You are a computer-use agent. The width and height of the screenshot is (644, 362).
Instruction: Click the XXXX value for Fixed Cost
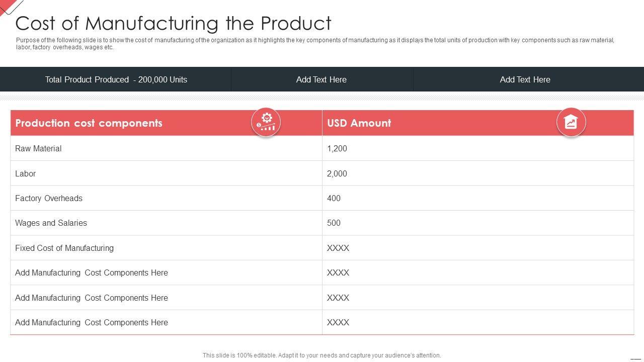point(338,248)
